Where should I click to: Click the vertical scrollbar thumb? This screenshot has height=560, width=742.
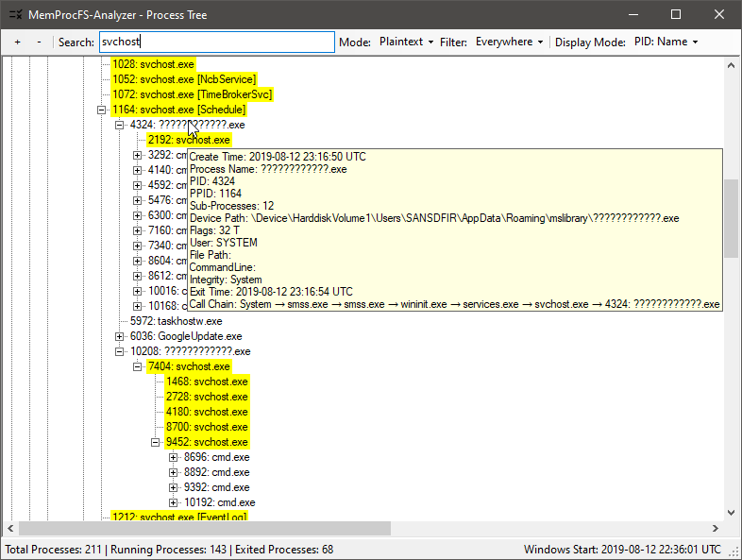731,217
